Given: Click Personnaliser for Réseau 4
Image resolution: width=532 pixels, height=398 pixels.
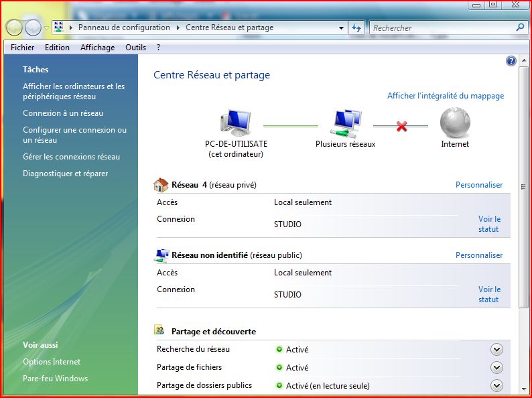Looking at the screenshot, I should [479, 185].
